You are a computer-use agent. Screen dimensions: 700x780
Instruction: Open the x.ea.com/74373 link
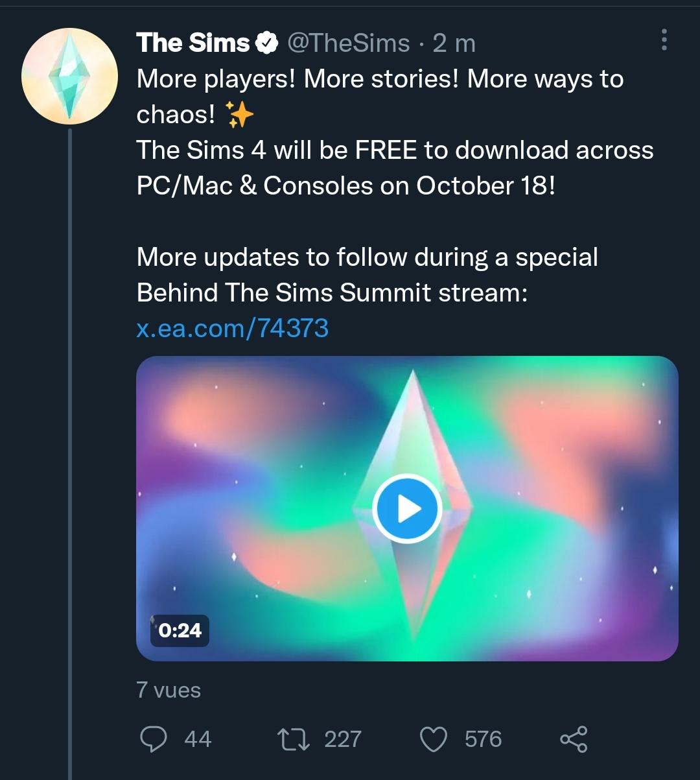233,328
